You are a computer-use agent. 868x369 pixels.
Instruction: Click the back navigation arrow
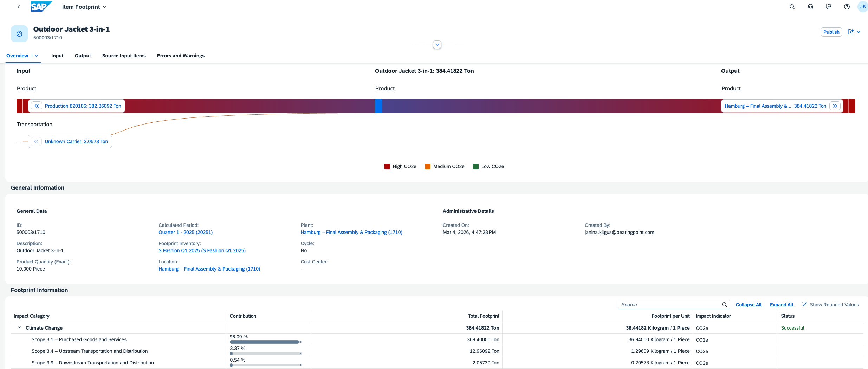(x=19, y=7)
